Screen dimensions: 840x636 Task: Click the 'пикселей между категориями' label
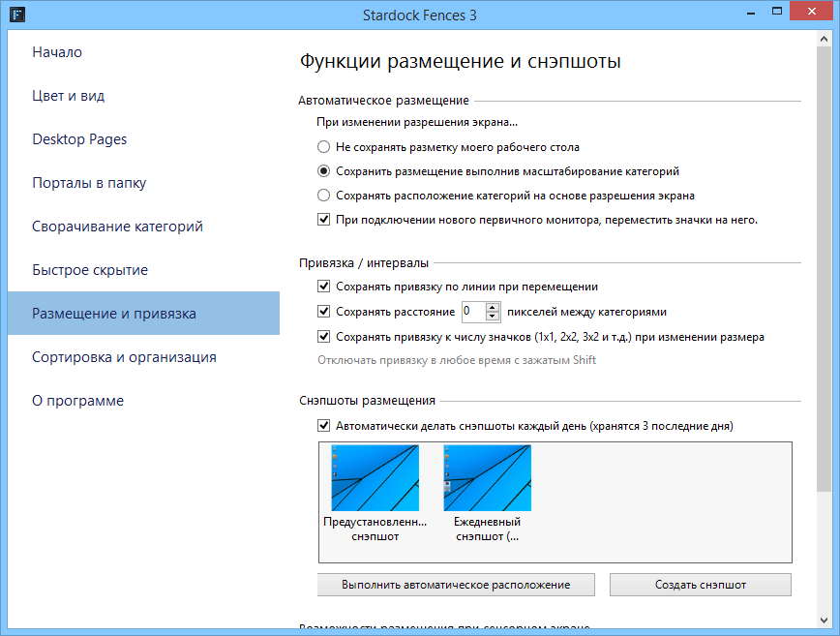point(586,312)
